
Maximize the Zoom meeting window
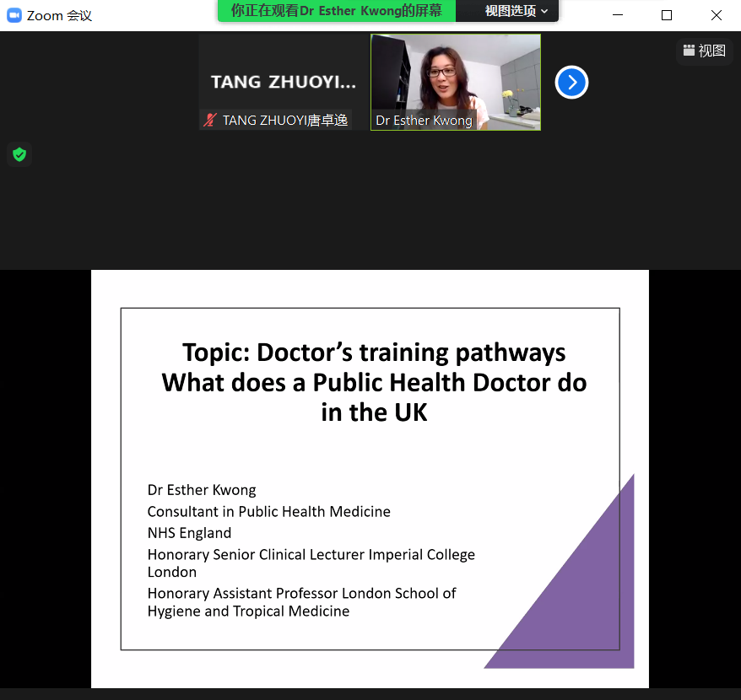[x=667, y=15]
